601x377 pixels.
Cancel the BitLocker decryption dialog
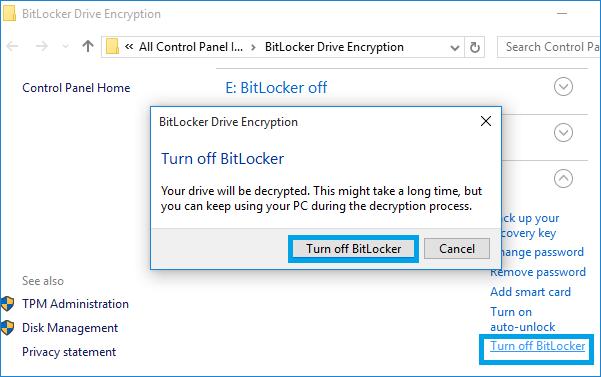pyautogui.click(x=456, y=249)
